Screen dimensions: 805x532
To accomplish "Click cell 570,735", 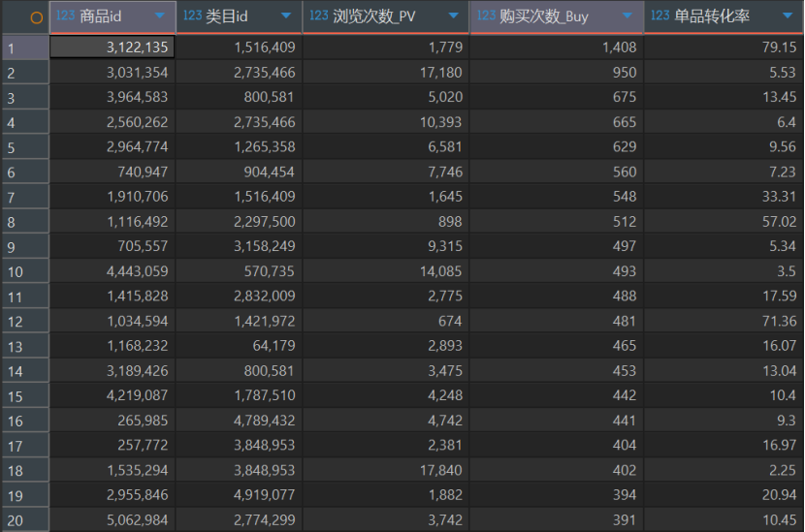I will [240, 271].
